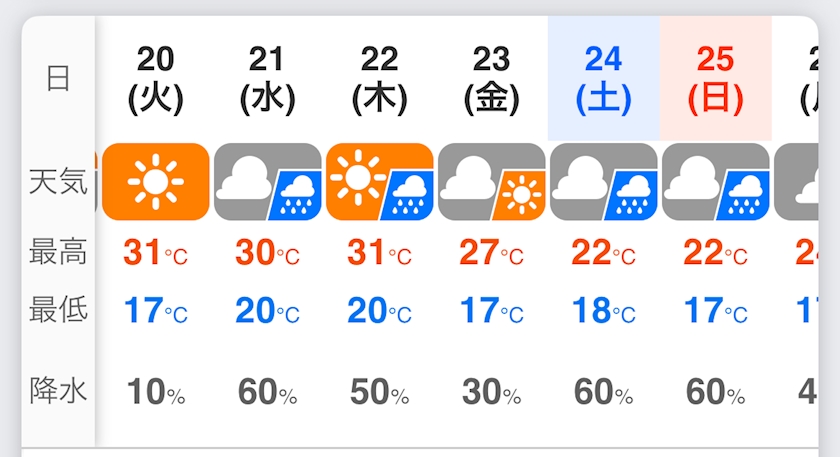Select the 23 (金) date header
Screen dimensions: 840x457
point(492,77)
